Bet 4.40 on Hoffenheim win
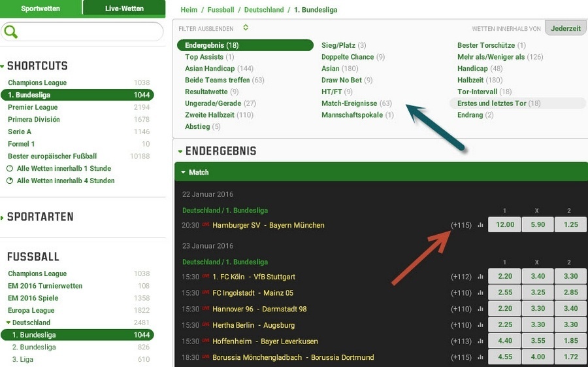The image size is (588, 367). (x=504, y=341)
